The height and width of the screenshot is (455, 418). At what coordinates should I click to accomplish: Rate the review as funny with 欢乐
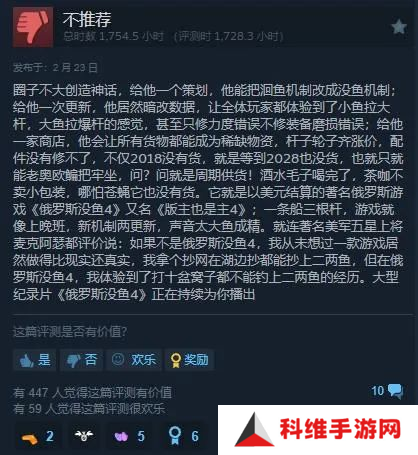[x=134, y=360]
